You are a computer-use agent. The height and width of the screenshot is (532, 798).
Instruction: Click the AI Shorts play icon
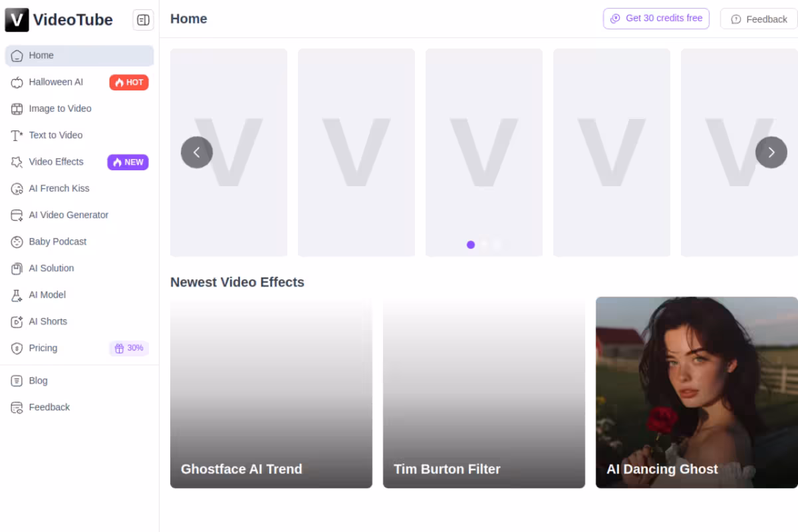point(17,322)
